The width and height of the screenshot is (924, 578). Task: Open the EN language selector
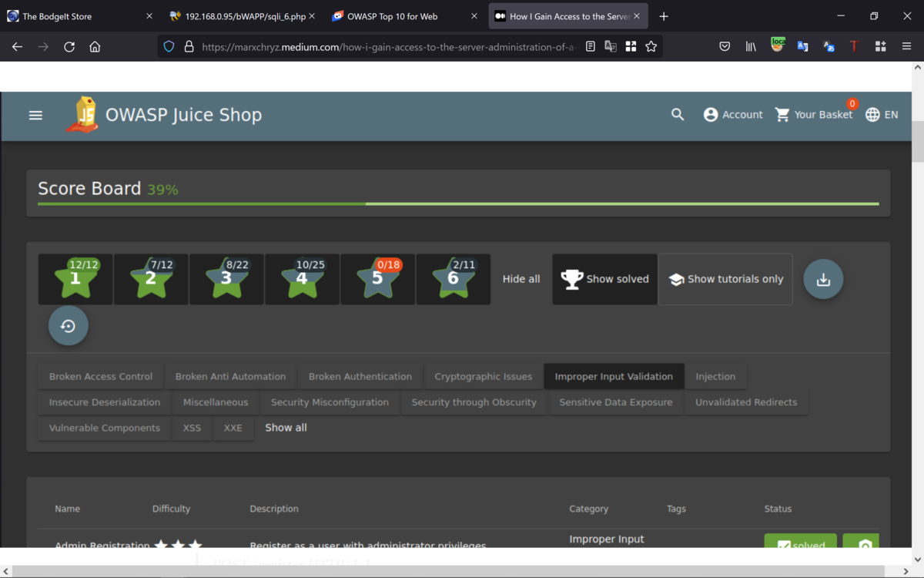click(882, 114)
